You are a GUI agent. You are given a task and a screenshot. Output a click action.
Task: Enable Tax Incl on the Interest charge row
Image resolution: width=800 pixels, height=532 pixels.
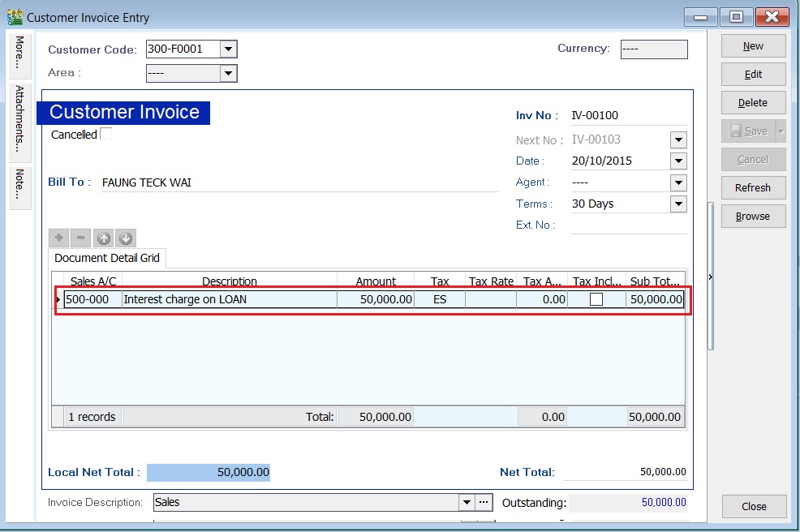click(x=596, y=299)
